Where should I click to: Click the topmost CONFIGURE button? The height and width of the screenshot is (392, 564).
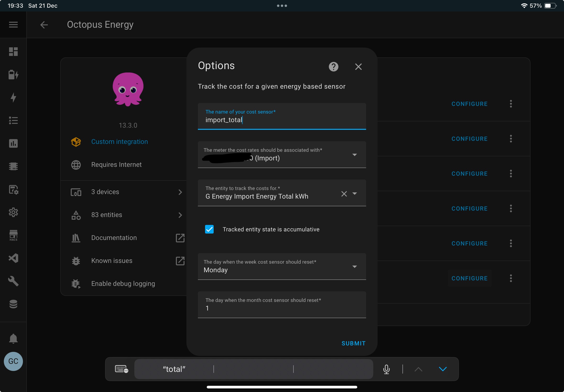point(469,104)
